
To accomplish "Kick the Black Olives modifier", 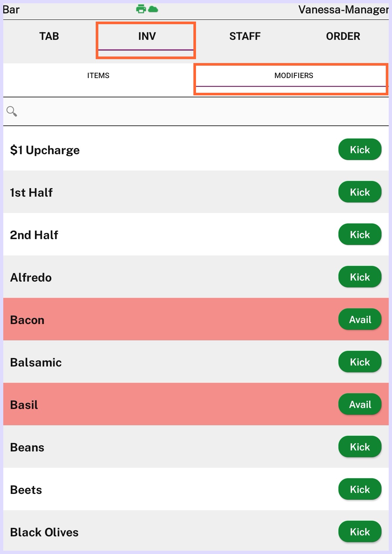I will [360, 532].
